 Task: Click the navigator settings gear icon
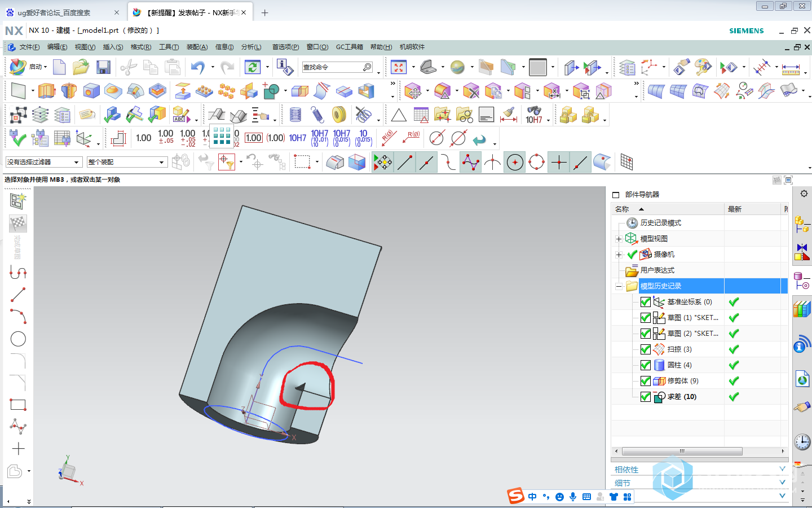[804, 194]
